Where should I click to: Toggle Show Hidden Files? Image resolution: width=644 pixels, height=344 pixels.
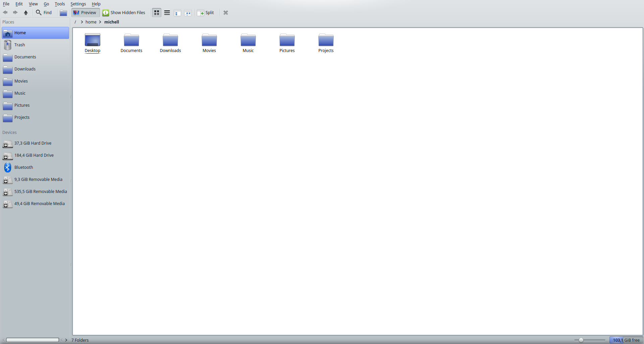point(124,13)
